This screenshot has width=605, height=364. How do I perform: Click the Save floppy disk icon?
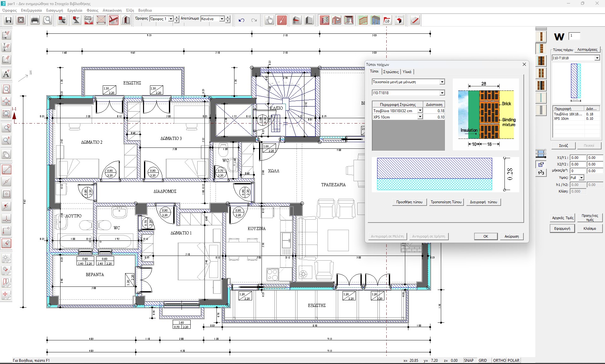pyautogui.click(x=9, y=20)
